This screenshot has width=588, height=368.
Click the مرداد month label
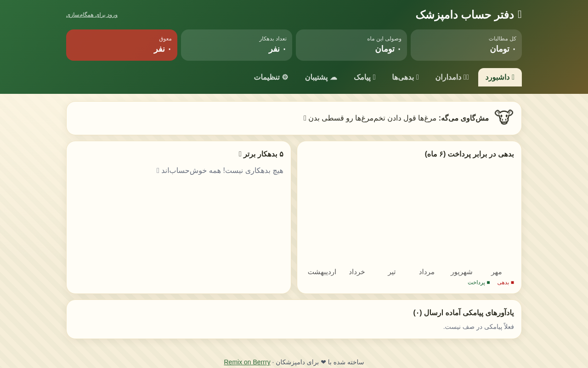click(x=427, y=272)
